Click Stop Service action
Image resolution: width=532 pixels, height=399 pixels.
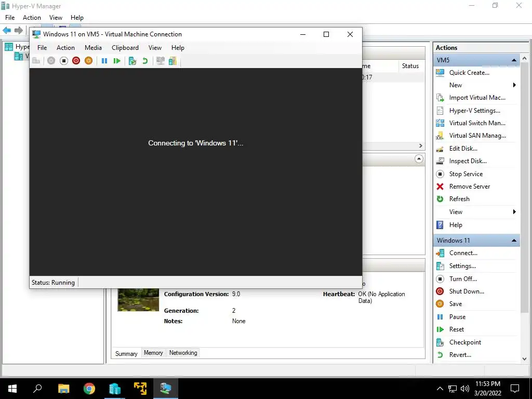pyautogui.click(x=466, y=174)
